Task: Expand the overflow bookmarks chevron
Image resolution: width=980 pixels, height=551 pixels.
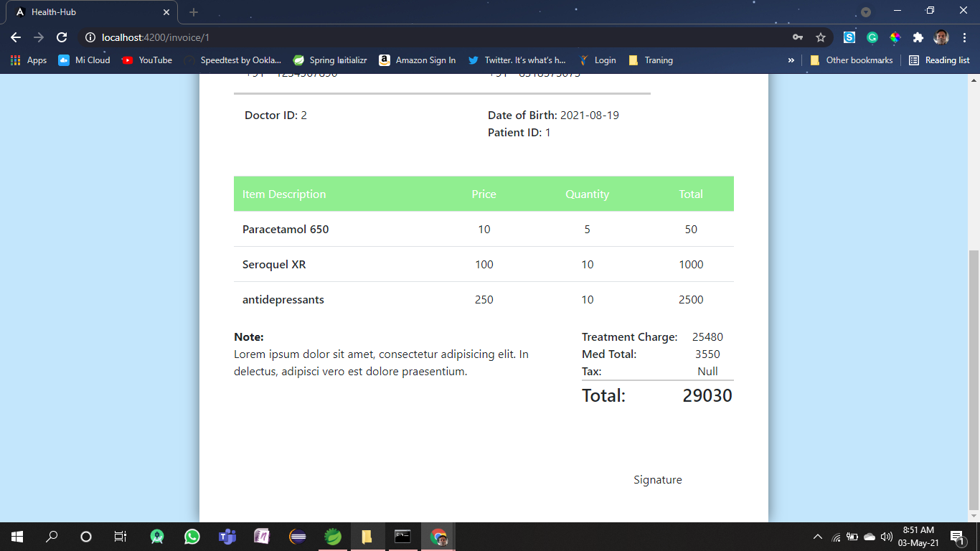Action: 791,60
